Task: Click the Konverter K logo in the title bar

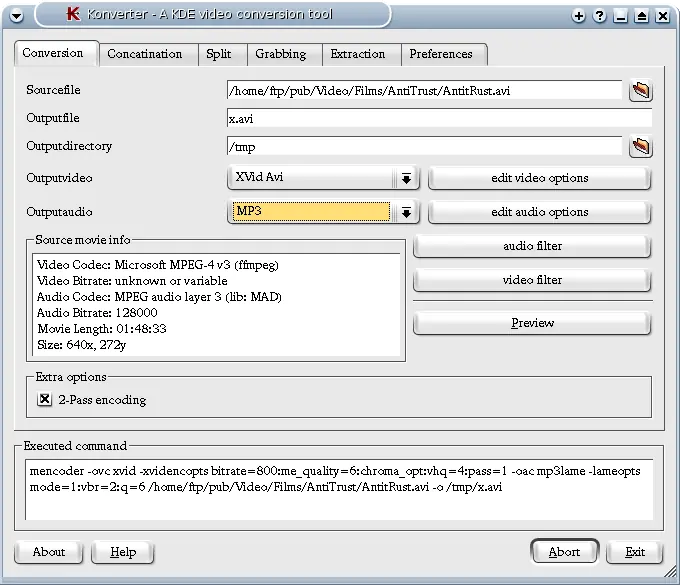Action: 73,14
